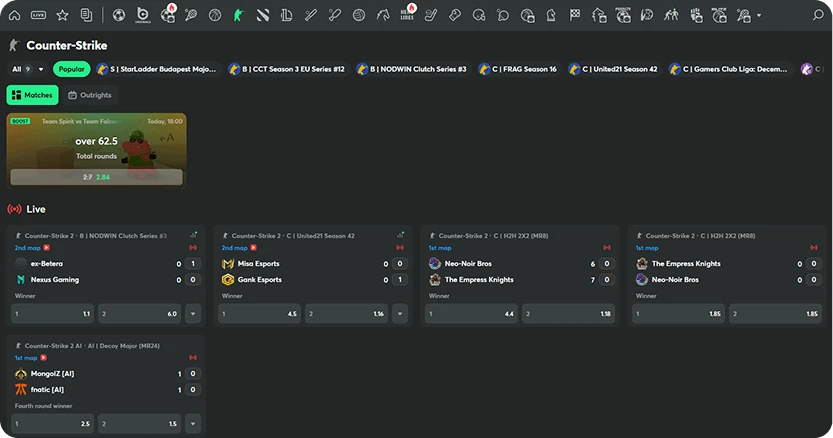Screen dimensions: 833x438
Task: Open more sports dropdown arrow in top bar
Action: click(759, 15)
